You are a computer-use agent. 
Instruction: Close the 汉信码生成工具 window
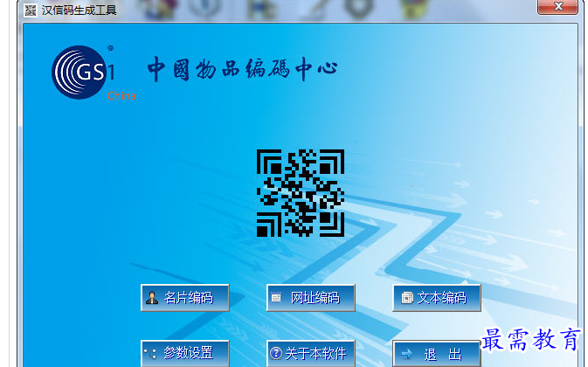click(x=557, y=6)
